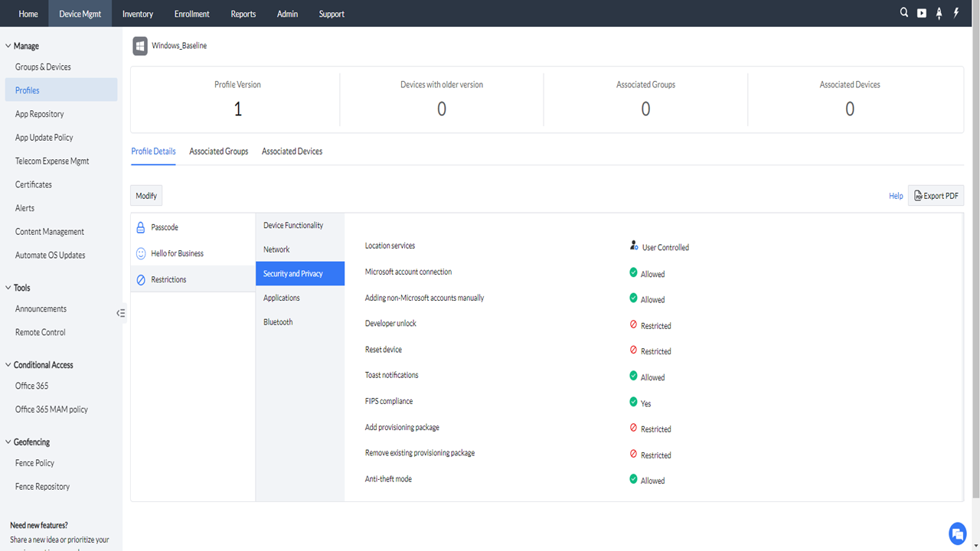Open Groups & Devices in sidebar
The image size is (980, 551).
tap(43, 67)
